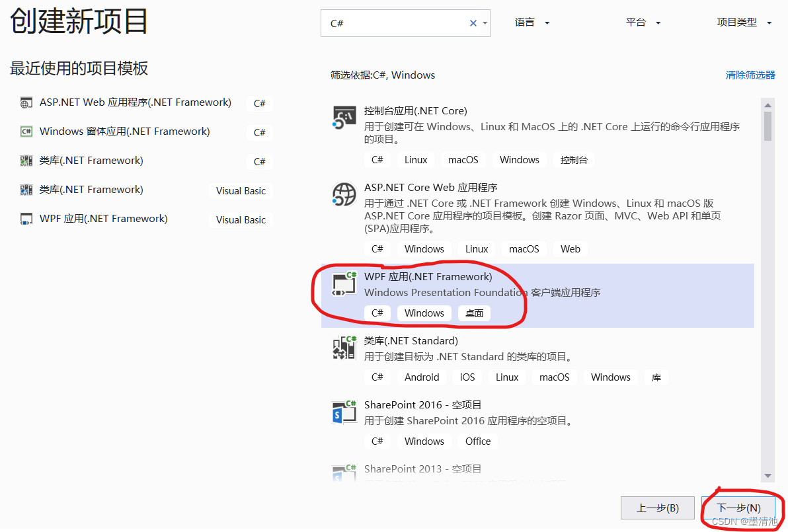788x532 pixels.
Task: Click the Office tag under SharePoint 2016
Action: pyautogui.click(x=478, y=441)
